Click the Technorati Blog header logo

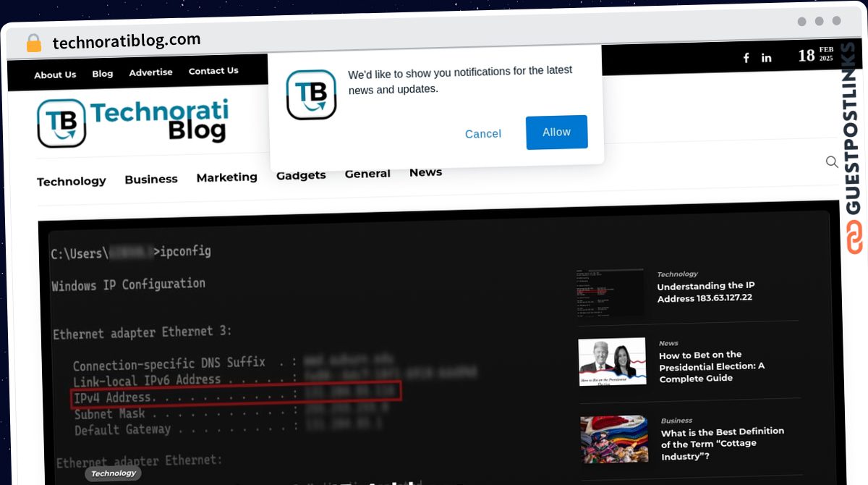click(x=133, y=122)
